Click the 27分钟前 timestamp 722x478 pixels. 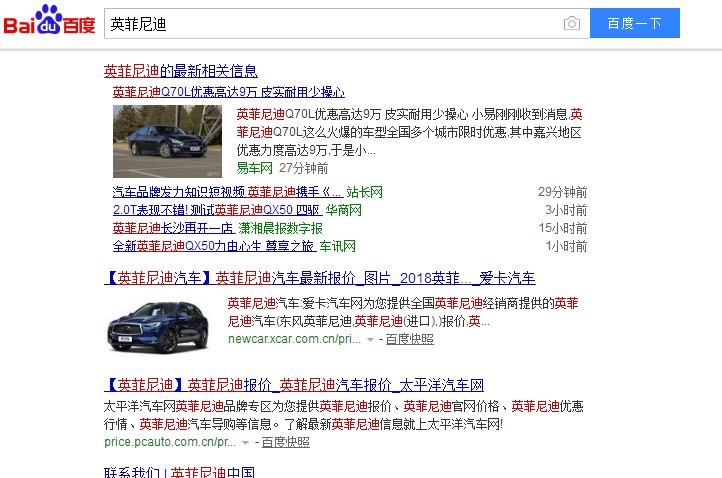point(303,168)
